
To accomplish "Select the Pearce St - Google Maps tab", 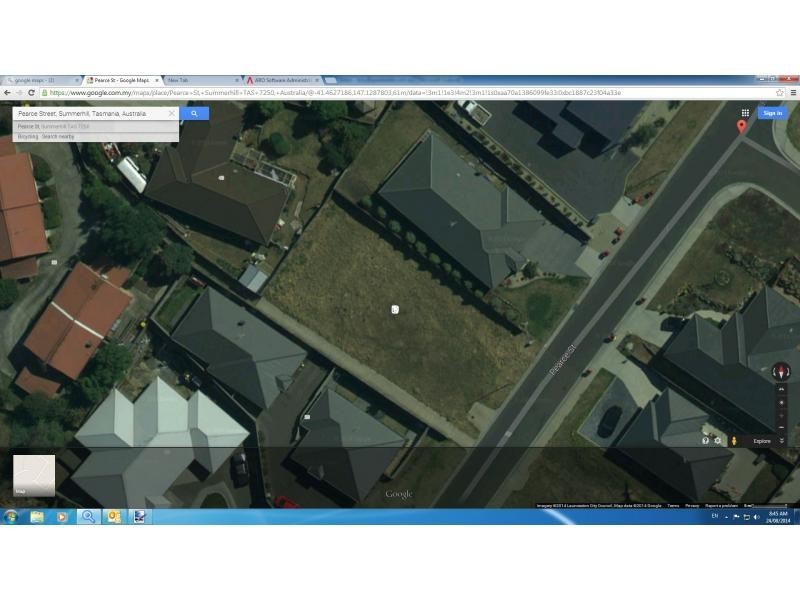I will click(x=122, y=80).
